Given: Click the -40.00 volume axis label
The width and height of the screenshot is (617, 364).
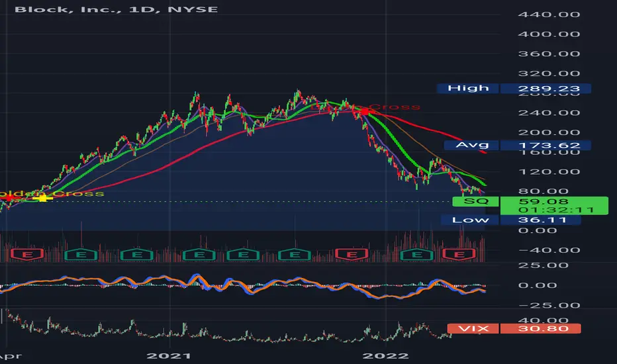Looking at the screenshot, I should pos(549,250).
